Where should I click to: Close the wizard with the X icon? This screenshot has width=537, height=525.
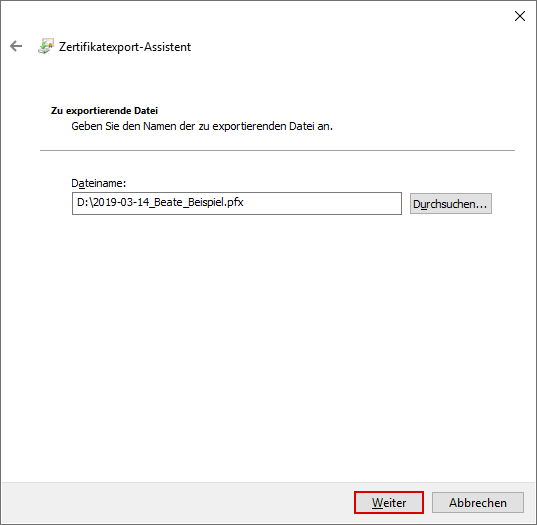pos(520,16)
